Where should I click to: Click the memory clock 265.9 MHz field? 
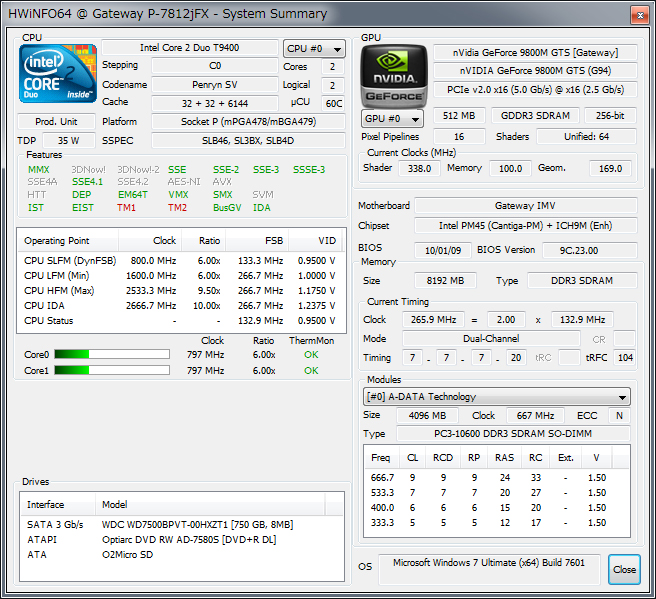[x=433, y=320]
